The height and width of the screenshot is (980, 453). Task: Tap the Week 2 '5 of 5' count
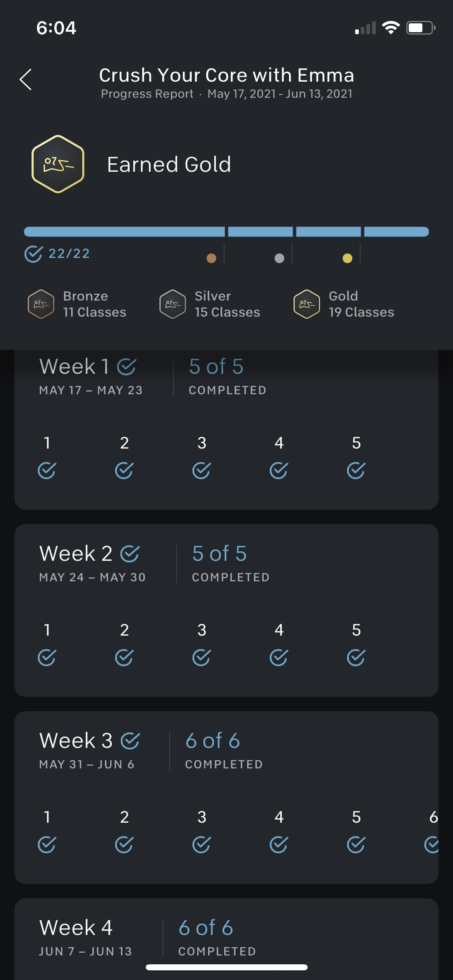[x=219, y=554]
